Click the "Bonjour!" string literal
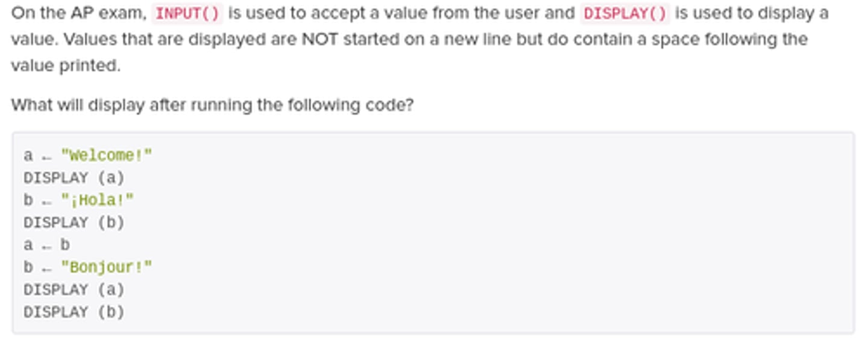This screenshot has width=868, height=342. [x=107, y=267]
